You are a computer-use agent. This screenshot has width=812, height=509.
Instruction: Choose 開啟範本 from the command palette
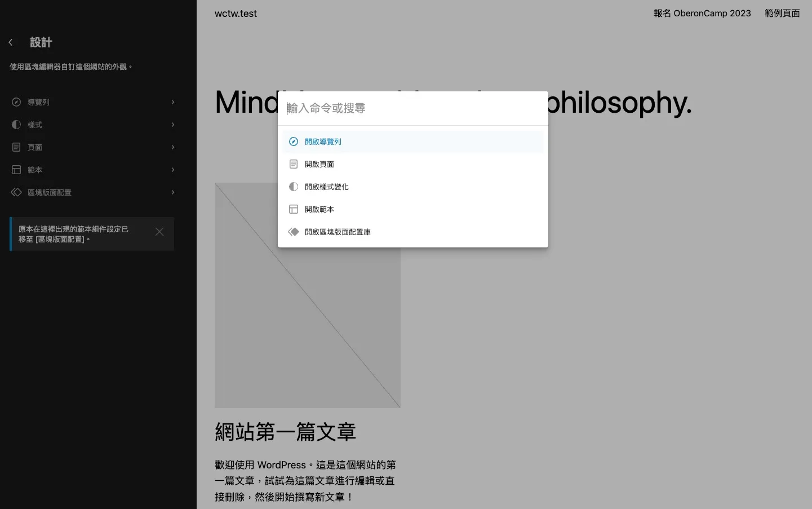pos(320,209)
